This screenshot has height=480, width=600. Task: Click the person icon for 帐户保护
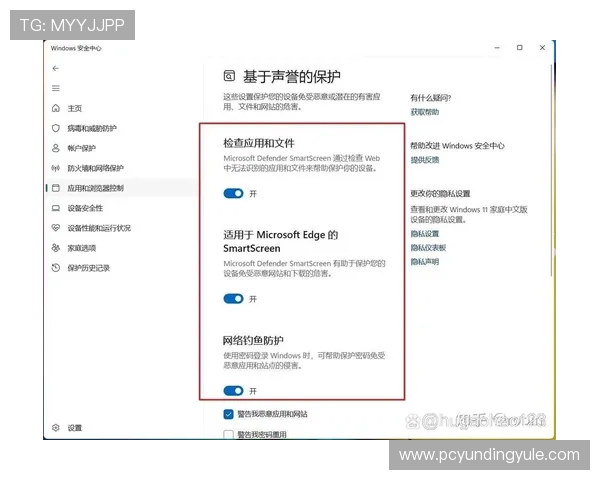tap(56, 148)
